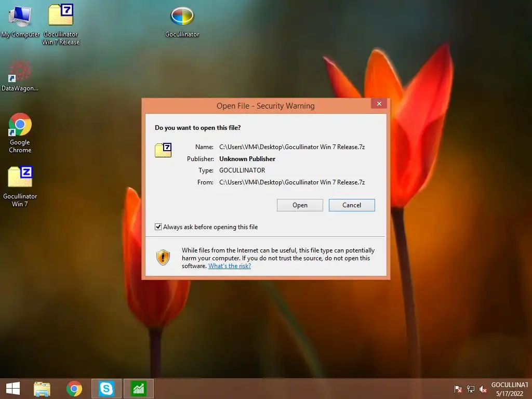Click the Unknown Publisher text
This screenshot has width=532, height=399.
247,159
